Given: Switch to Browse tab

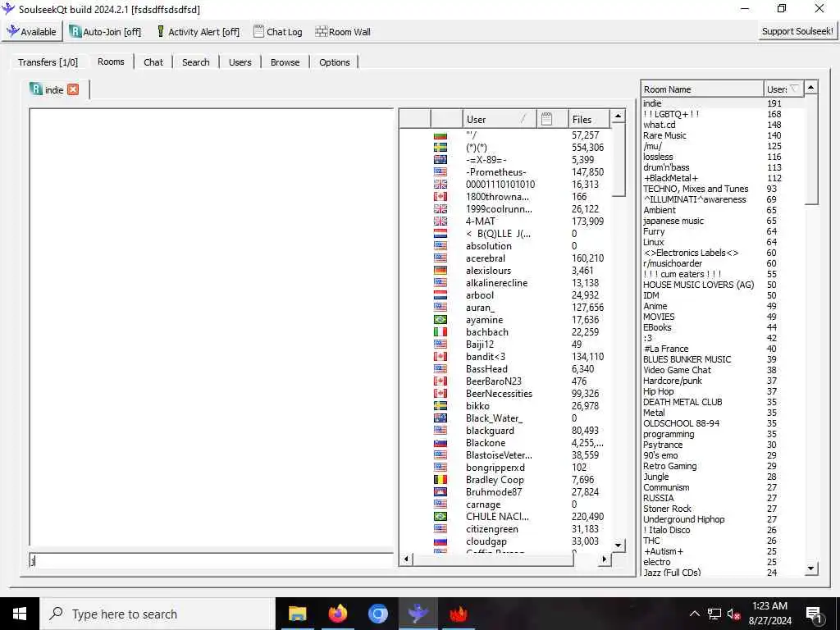Looking at the screenshot, I should click(x=285, y=62).
